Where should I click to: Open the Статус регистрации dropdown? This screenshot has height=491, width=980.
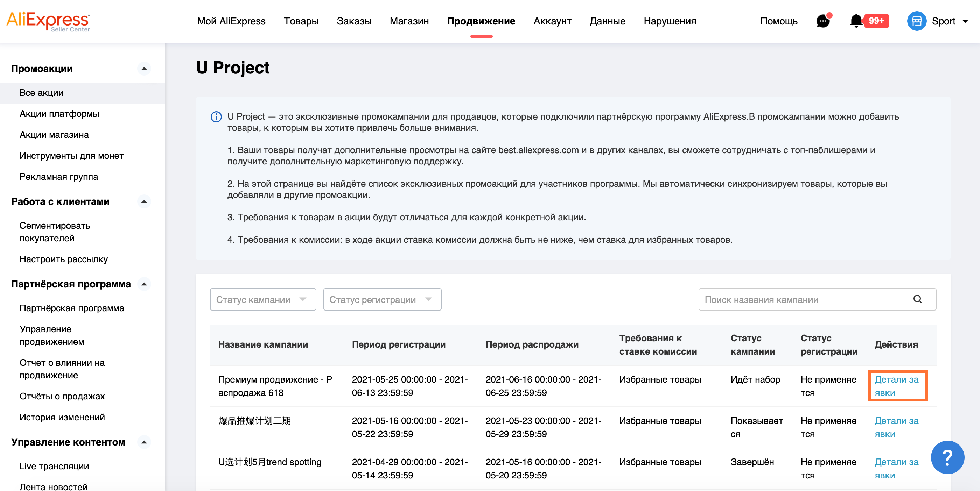(x=382, y=299)
